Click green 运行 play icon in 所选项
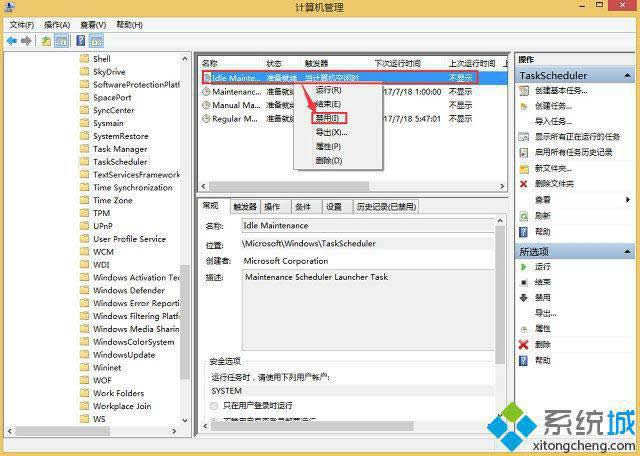Screen dimensions: 640x456 pos(524,267)
